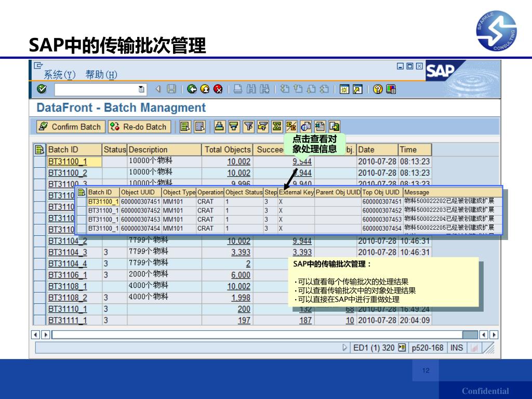Image resolution: width=532 pixels, height=399 pixels.
Task: Click the window menu icon above 系统(Y)
Action: click(x=38, y=65)
